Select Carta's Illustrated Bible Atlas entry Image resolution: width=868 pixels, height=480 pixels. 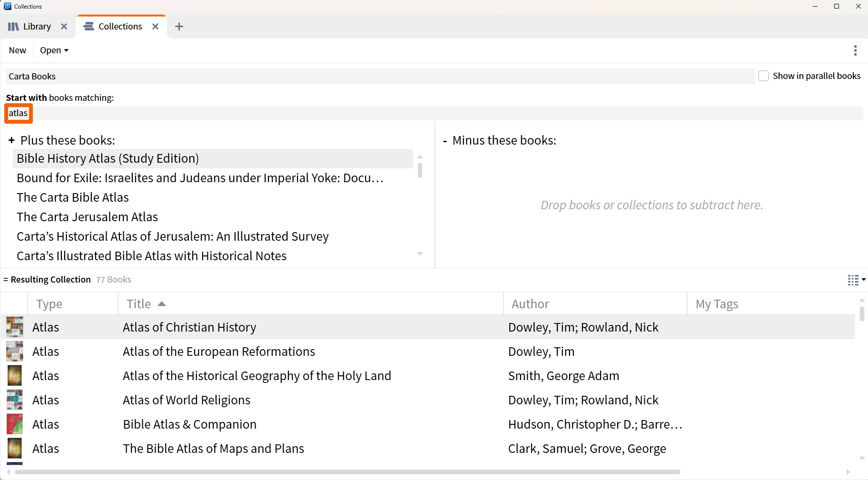click(x=213, y=256)
